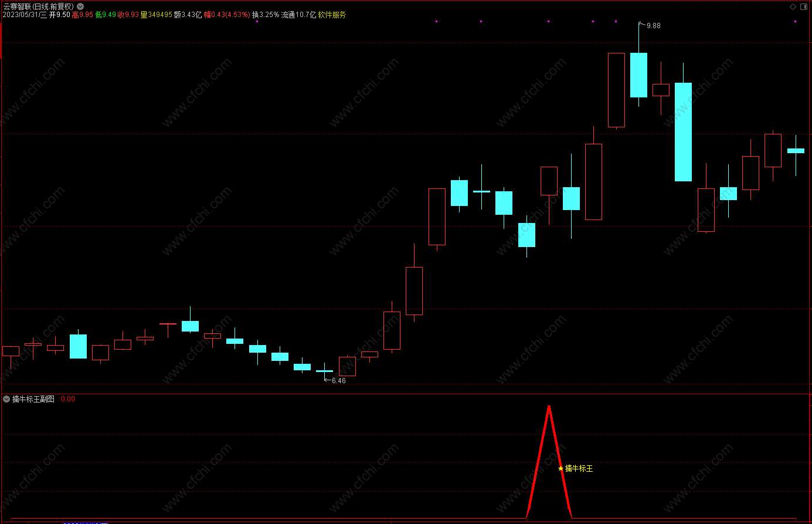Viewport: 812px width, 524px height.
Task: Click the red peak of the indicator spike
Action: [549, 407]
